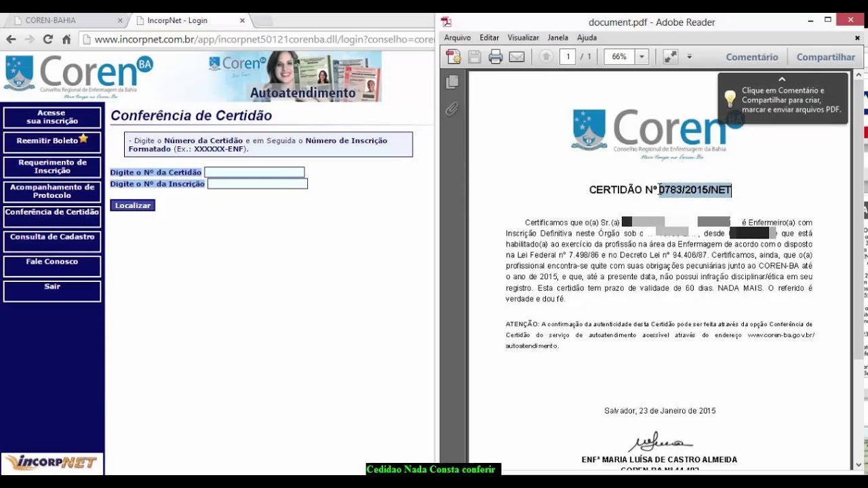The image size is (868, 488).
Task: Open the Ajuda menu
Action: [587, 38]
